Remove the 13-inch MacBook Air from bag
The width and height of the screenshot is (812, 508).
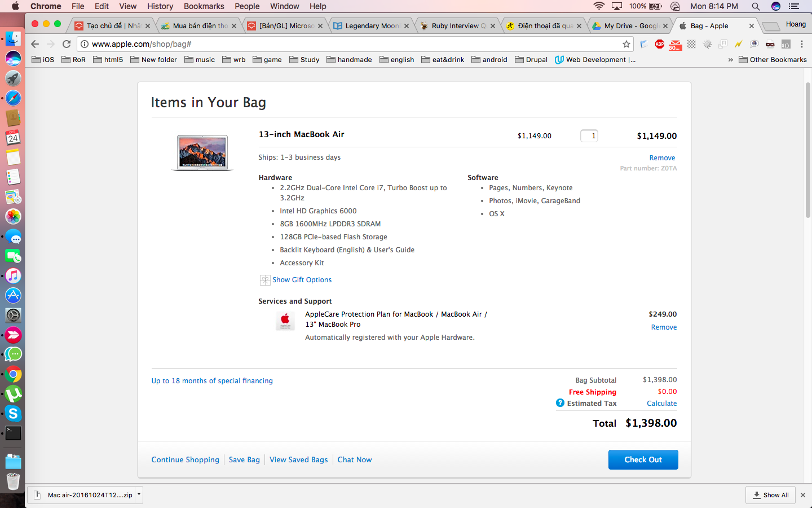click(662, 158)
